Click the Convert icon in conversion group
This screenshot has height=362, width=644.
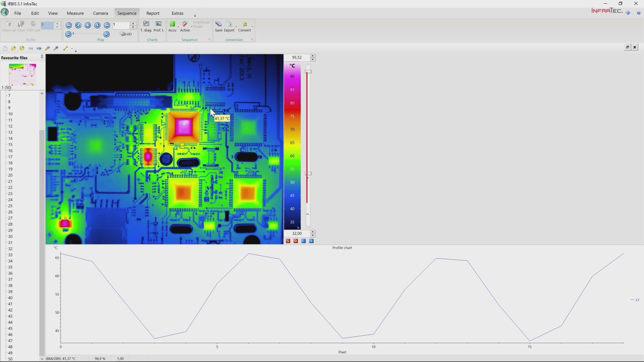click(244, 25)
